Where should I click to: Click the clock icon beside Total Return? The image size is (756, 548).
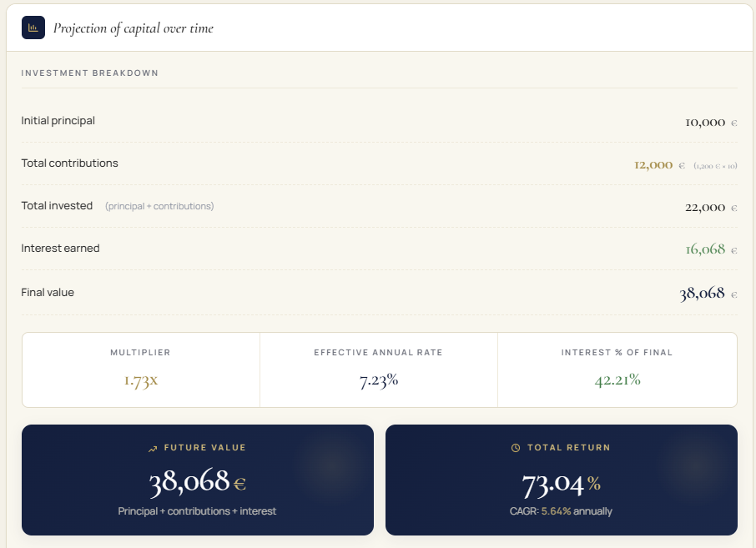tap(516, 448)
